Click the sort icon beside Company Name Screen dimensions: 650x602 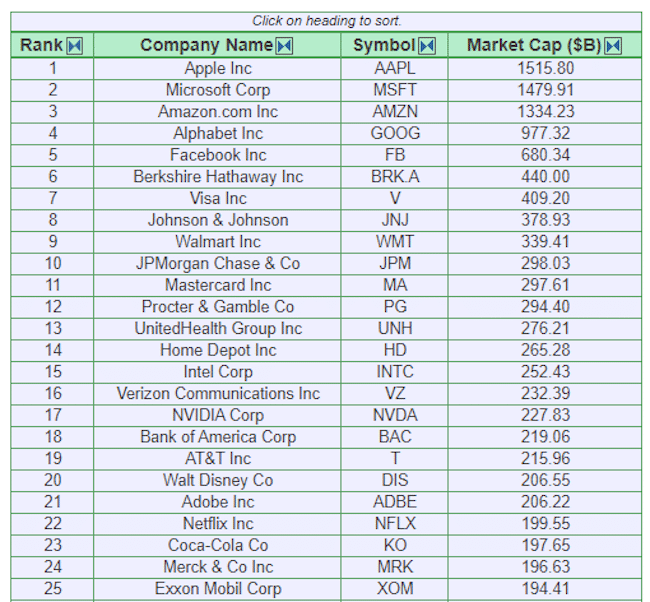coord(285,46)
